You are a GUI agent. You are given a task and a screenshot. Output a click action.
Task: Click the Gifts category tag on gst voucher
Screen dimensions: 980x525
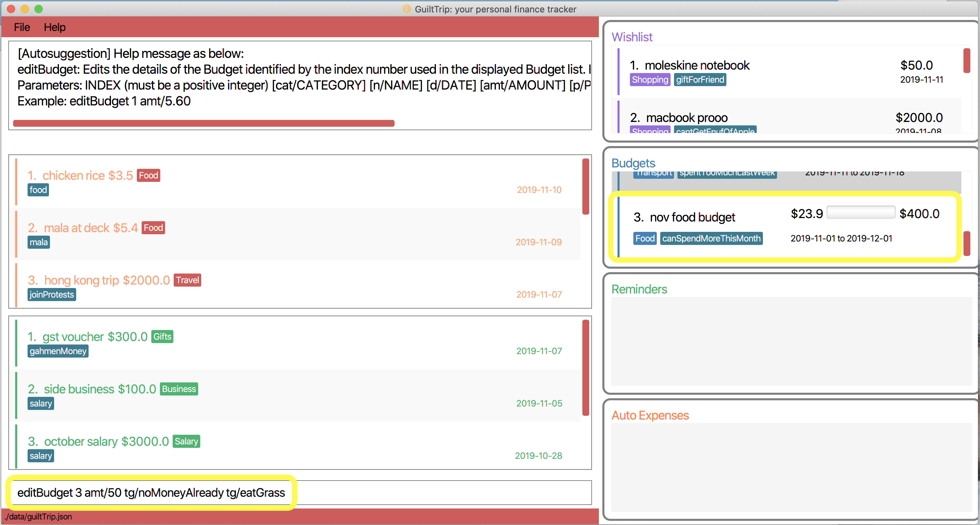(161, 336)
